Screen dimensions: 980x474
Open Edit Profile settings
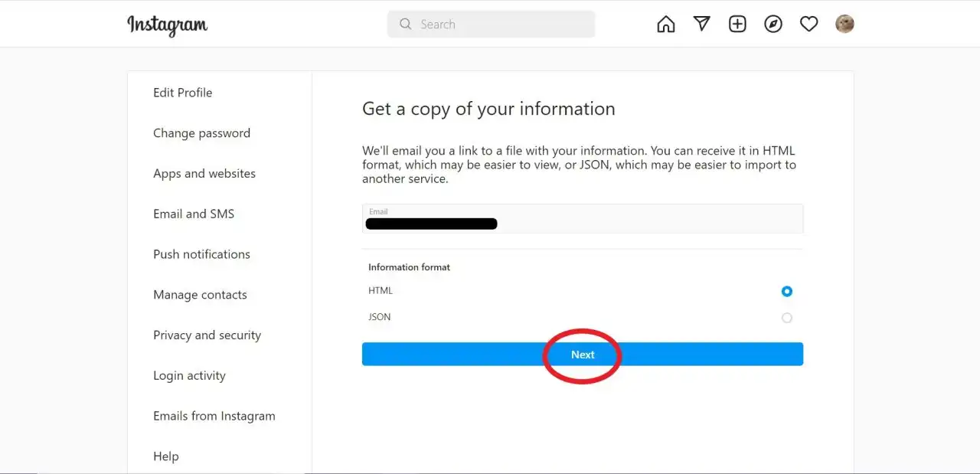pos(183,93)
